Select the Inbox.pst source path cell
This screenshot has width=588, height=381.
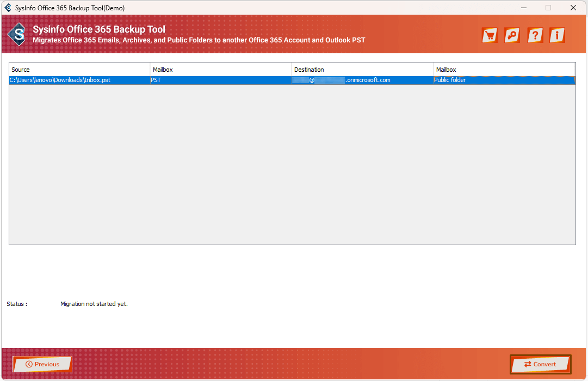click(x=79, y=80)
